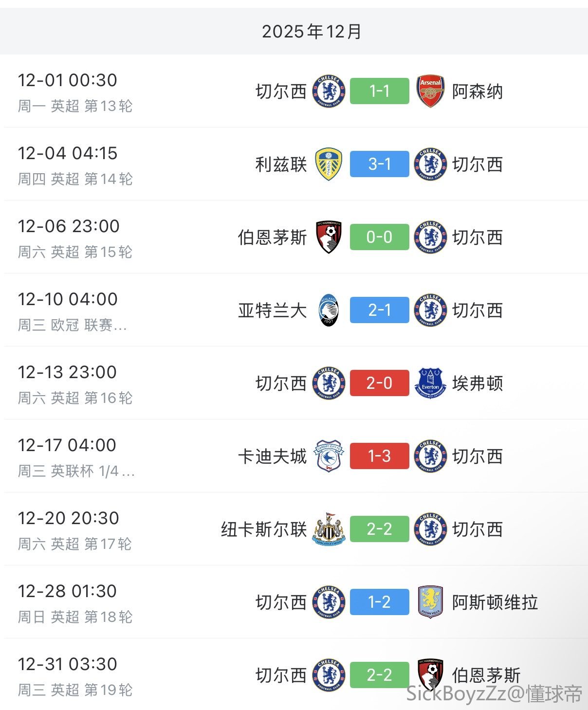Screen dimensions: 588x710
Task: Click the Atalanta club crest
Action: (x=329, y=310)
